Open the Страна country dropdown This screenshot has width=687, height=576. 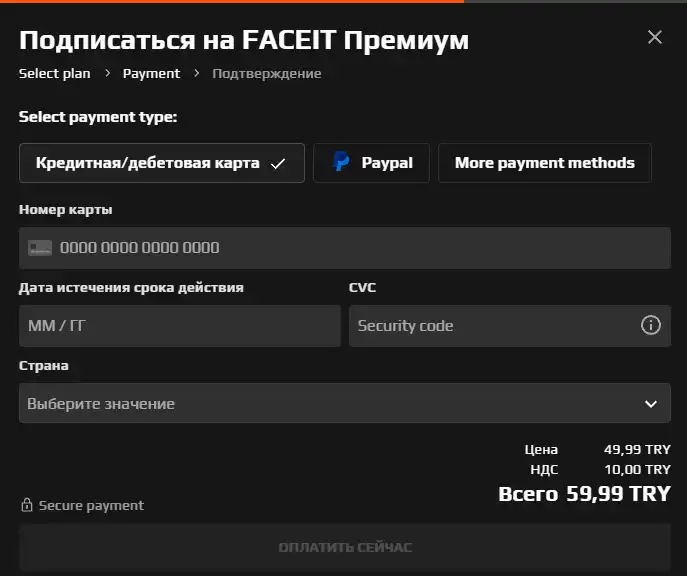click(x=345, y=403)
